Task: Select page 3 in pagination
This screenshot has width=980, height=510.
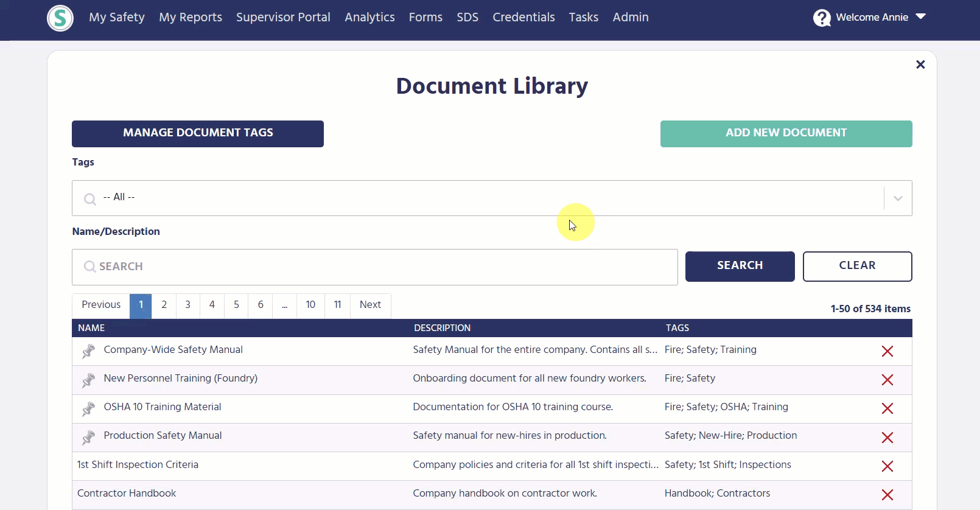Action: point(188,306)
